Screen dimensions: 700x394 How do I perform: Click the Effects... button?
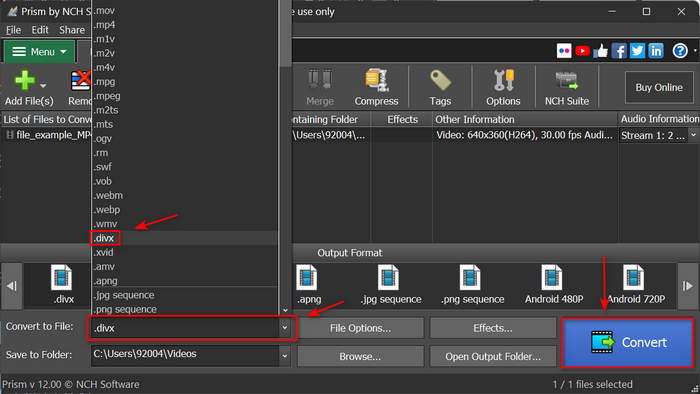(x=492, y=328)
